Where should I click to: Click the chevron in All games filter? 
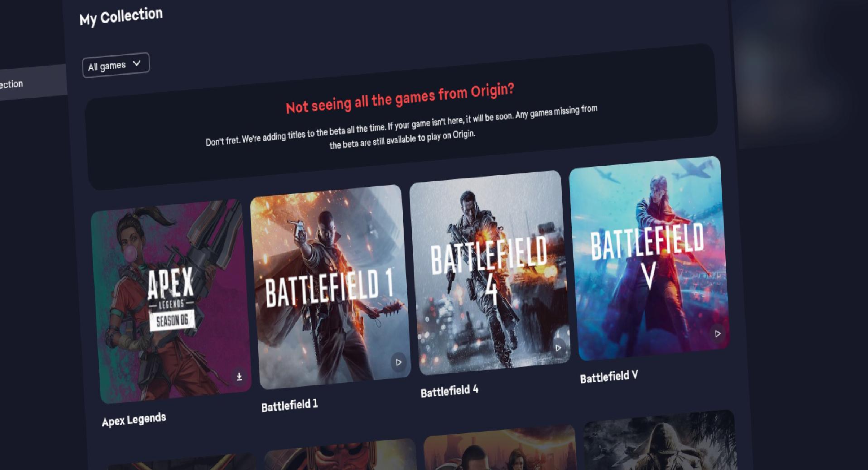pyautogui.click(x=136, y=63)
